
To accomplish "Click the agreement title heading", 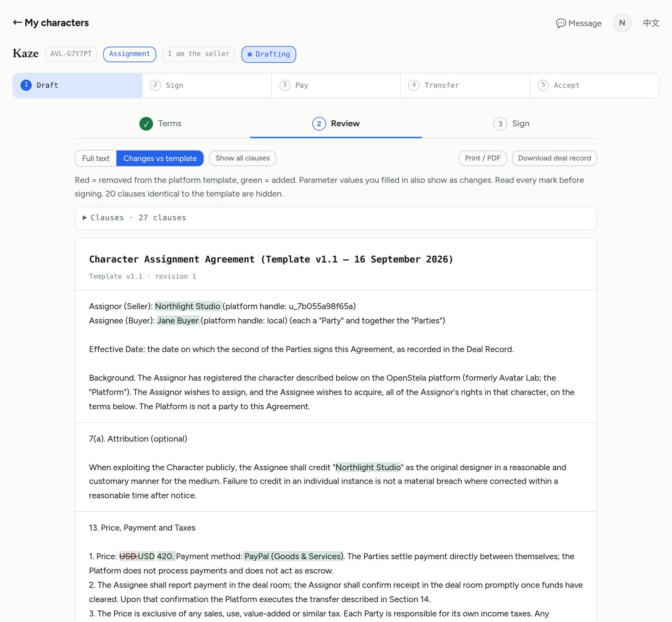I will click(x=271, y=259).
